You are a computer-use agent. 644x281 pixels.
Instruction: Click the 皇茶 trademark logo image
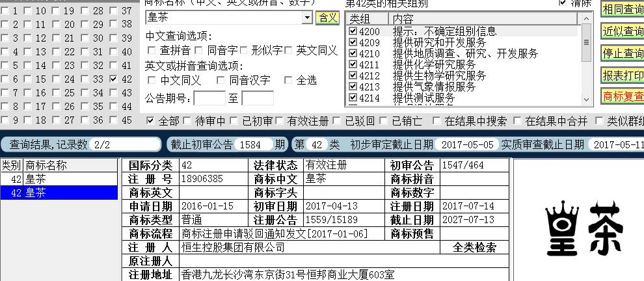(x=584, y=228)
